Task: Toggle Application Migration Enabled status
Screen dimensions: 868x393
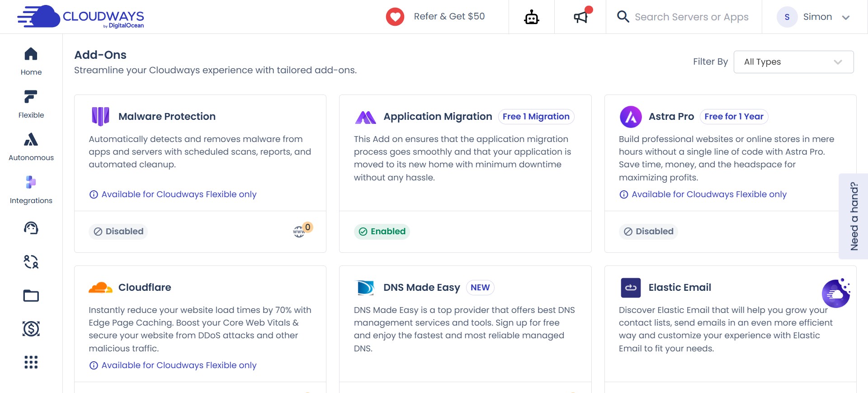Action: click(x=382, y=232)
